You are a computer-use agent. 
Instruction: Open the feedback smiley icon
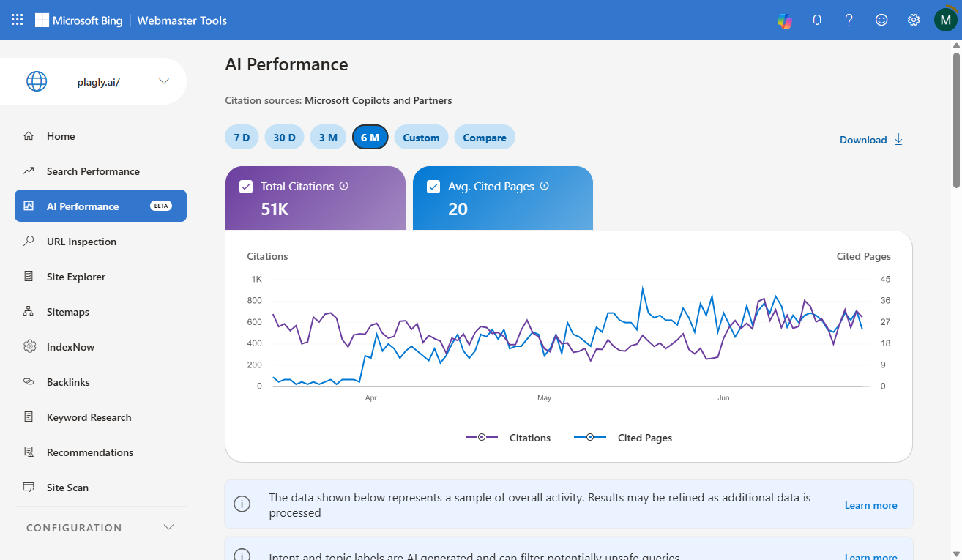coord(881,20)
